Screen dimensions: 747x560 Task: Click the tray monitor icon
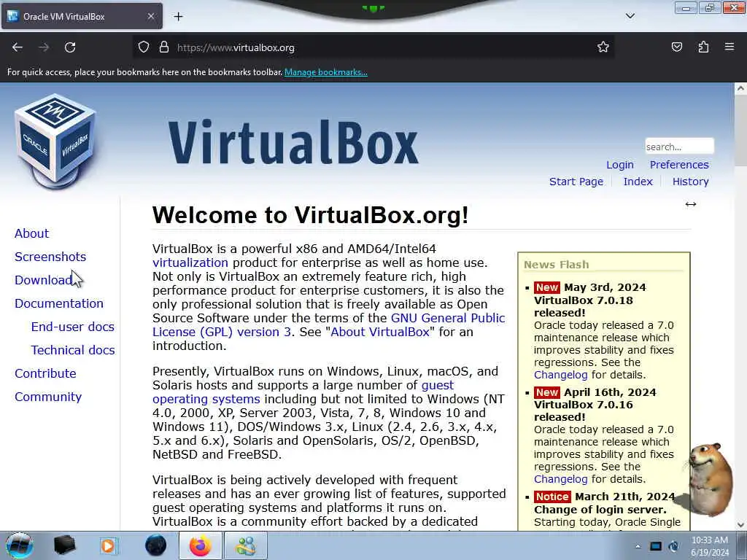(656, 546)
